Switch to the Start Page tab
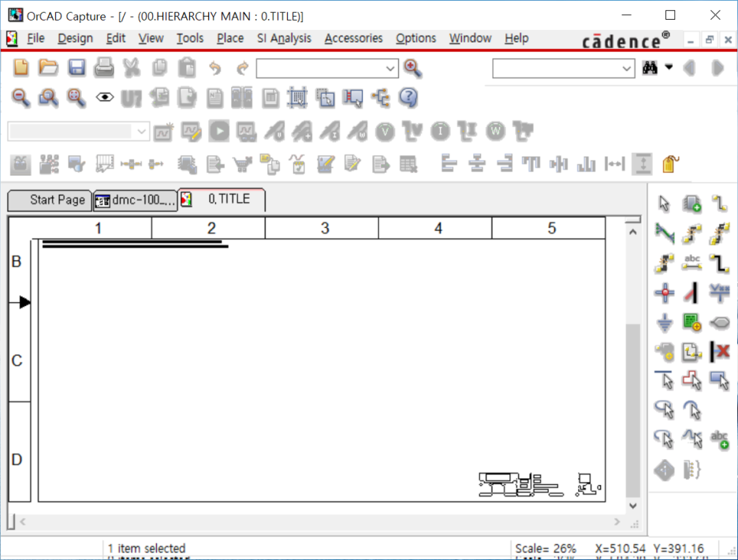 tap(50, 200)
